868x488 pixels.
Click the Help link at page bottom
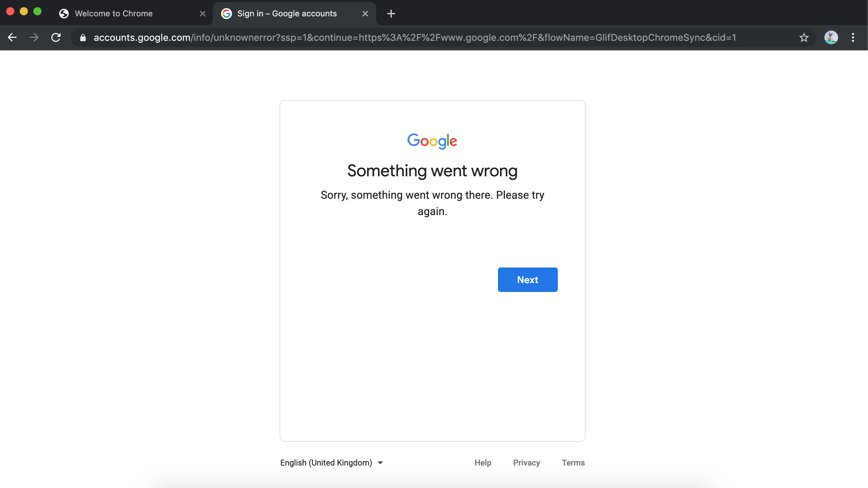click(x=483, y=463)
